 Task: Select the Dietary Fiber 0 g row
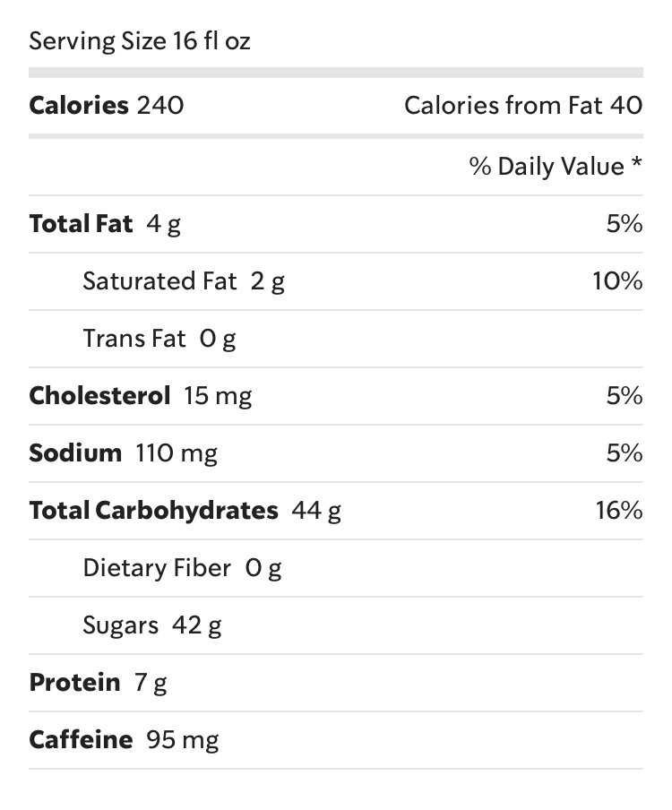(x=336, y=568)
